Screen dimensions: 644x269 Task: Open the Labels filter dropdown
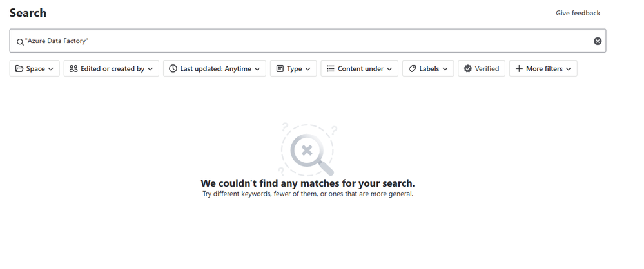[x=428, y=68]
